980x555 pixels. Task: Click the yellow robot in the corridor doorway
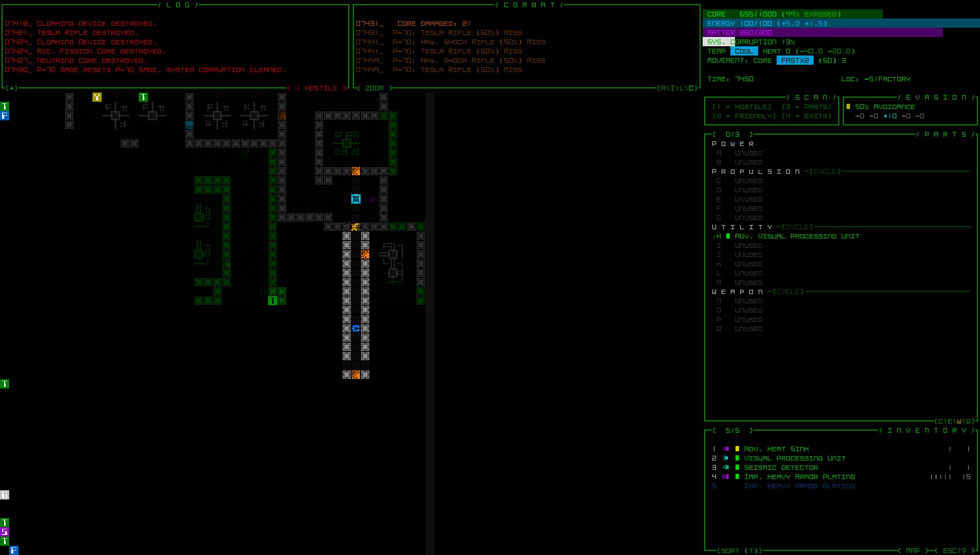(x=356, y=227)
